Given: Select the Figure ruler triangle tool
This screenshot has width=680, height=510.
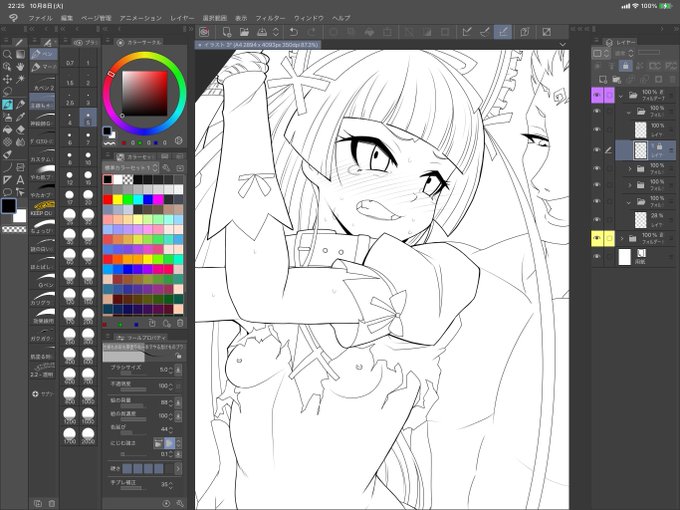Looking at the screenshot, I should pyautogui.click(x=7, y=180).
